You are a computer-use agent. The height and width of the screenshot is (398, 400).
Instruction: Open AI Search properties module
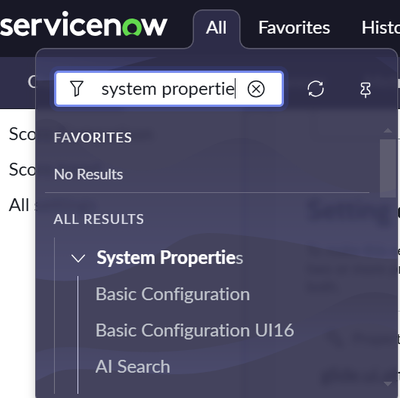[x=133, y=366]
